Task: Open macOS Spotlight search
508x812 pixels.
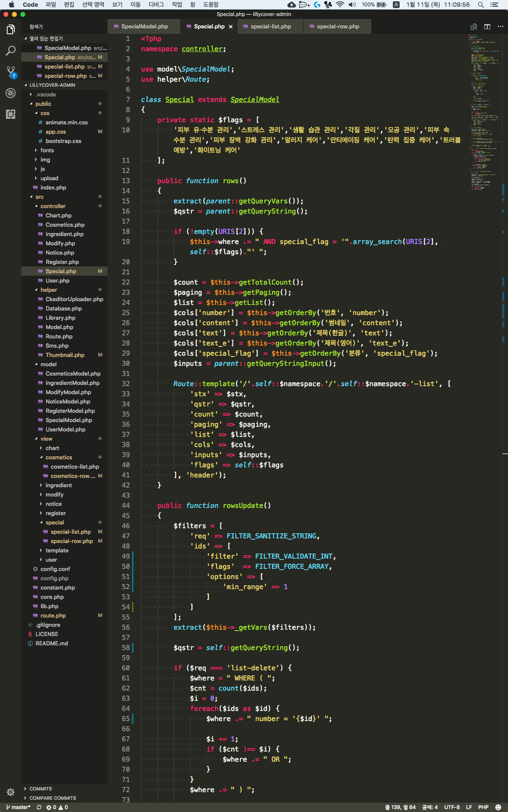Action: [481, 5]
